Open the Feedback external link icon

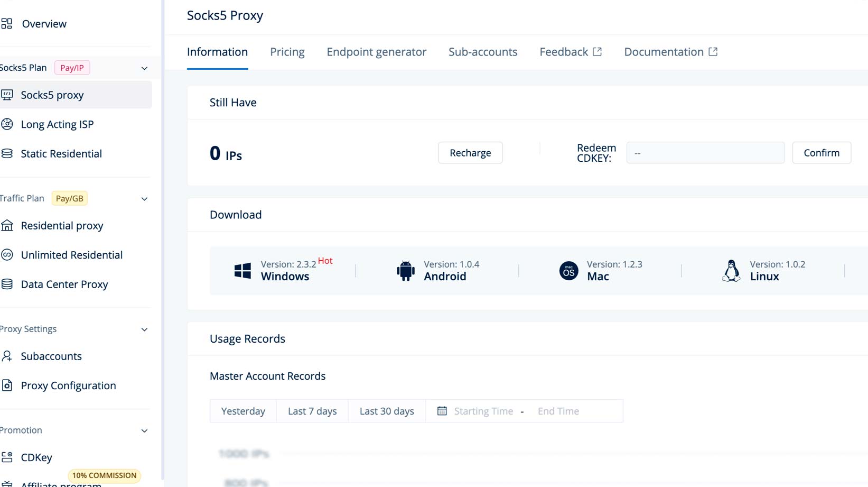coord(598,52)
